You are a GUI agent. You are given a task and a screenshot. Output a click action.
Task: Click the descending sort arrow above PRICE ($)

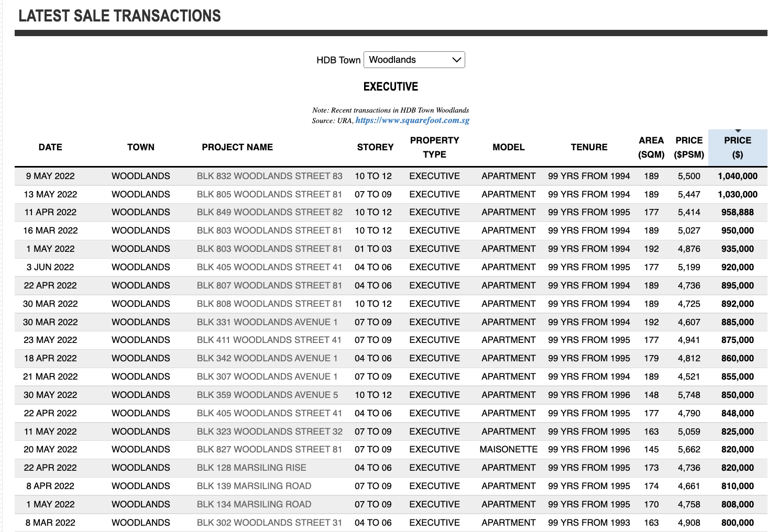pos(738,131)
